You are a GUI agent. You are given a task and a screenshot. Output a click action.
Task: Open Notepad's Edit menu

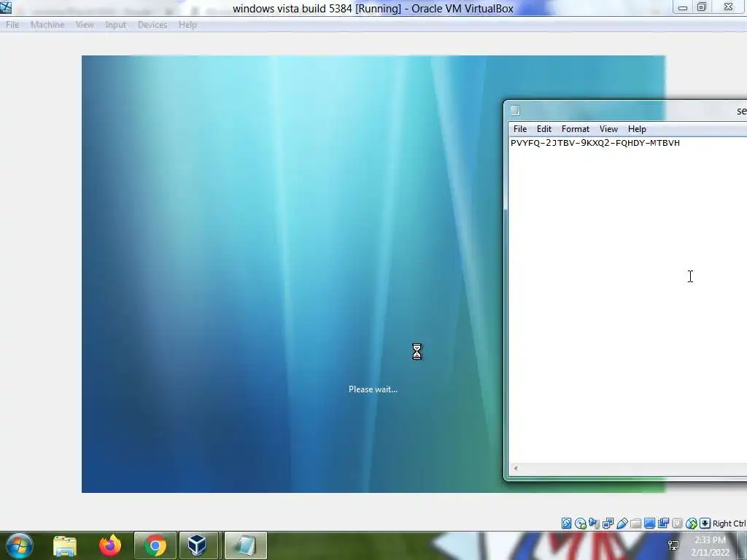point(544,129)
